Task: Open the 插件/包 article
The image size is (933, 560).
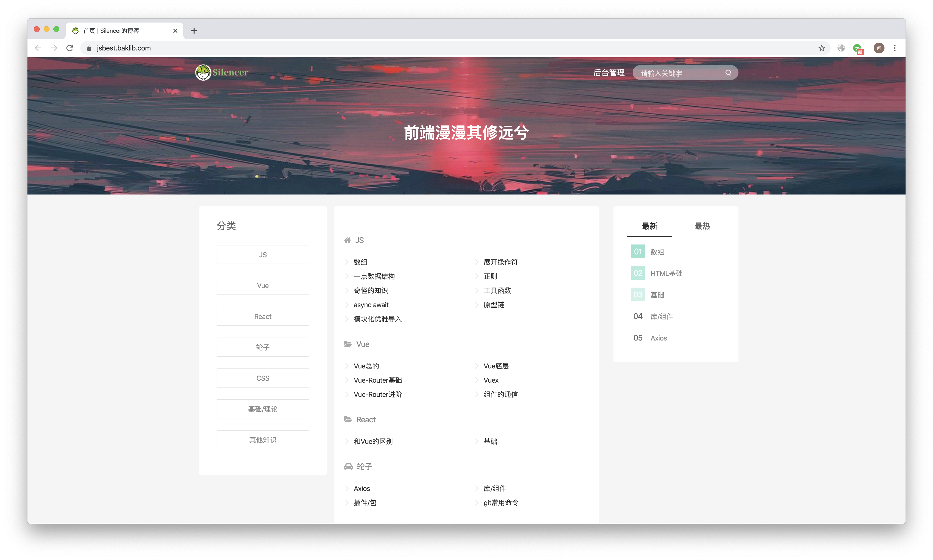Action: (365, 503)
